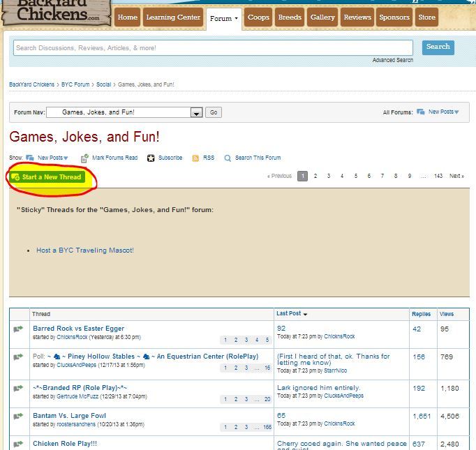Viewport: 476px width, 450px height.
Task: Click thread status icon for Barred Rock vs Easter Egger
Action: [18, 329]
